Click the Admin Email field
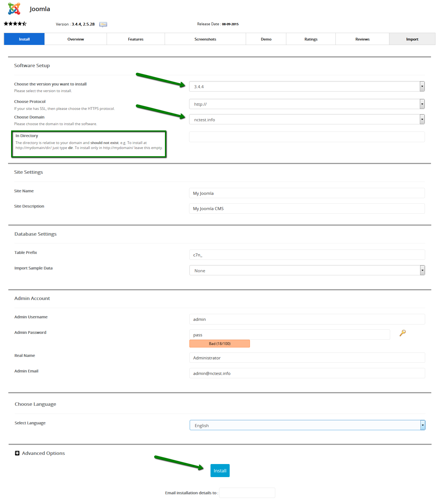This screenshot has height=504, width=441. tap(307, 373)
